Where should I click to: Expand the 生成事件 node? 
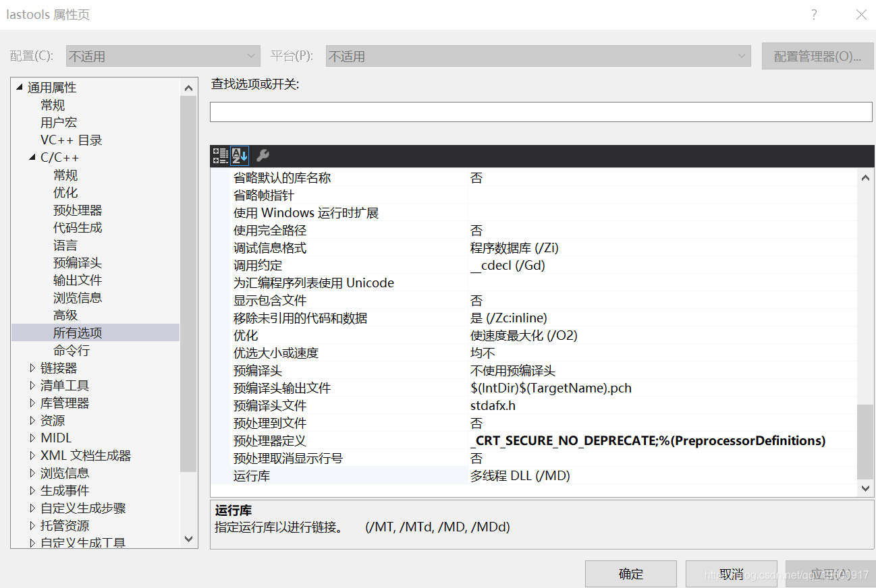click(x=32, y=490)
